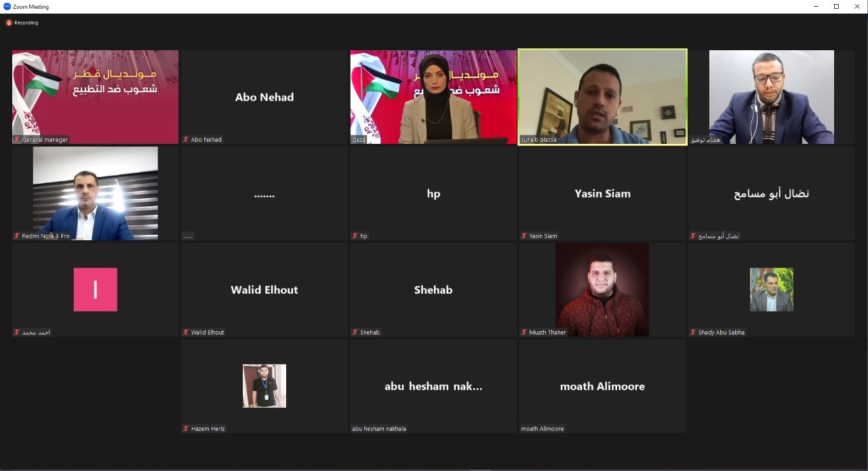Click muted mic icon on Shady Abu Sabha
Screen dimensions: 868x471
click(x=693, y=333)
